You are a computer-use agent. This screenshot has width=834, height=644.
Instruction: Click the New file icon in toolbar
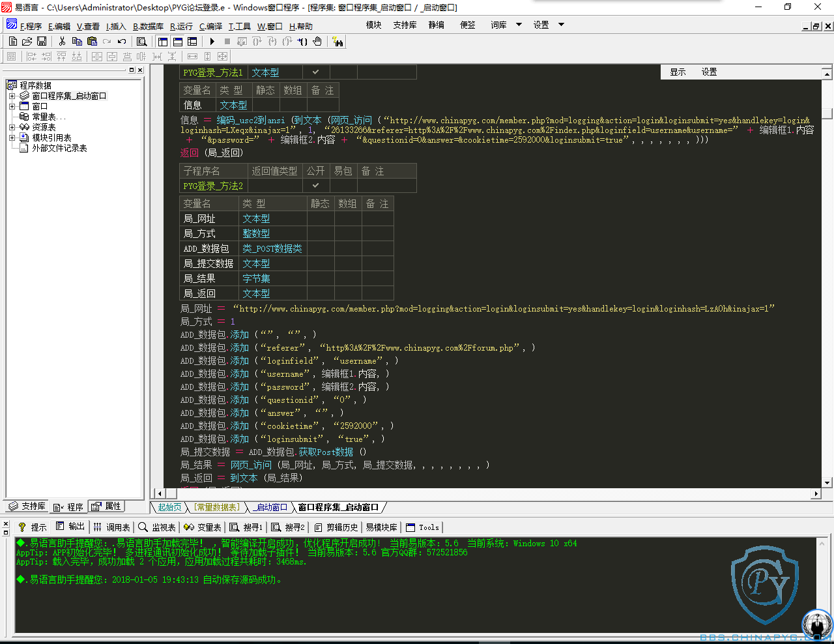13,41
